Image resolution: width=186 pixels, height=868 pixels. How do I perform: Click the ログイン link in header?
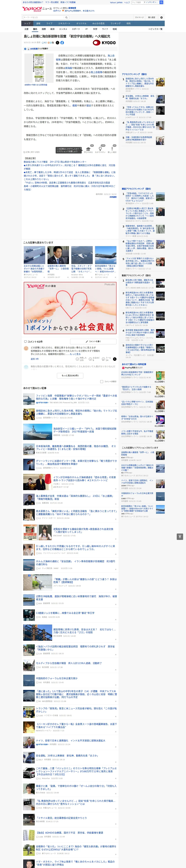[57, 11]
